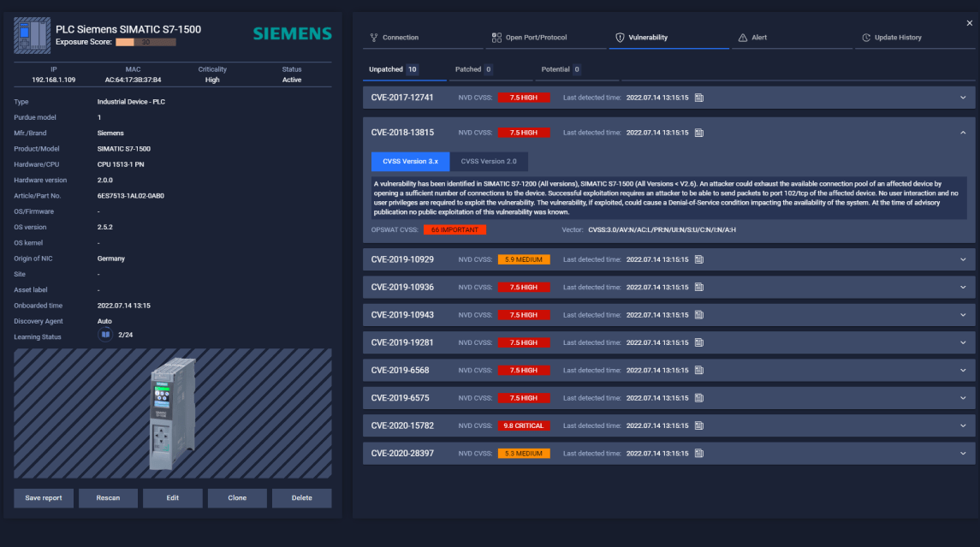Click calendar icon in CVE-2018-13815 row
The image size is (980, 547).
(x=698, y=133)
